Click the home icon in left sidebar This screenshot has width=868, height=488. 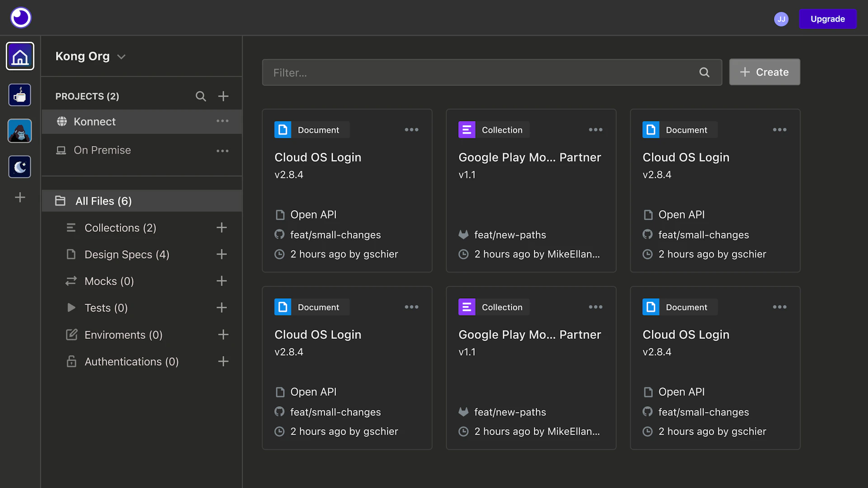pos(20,56)
